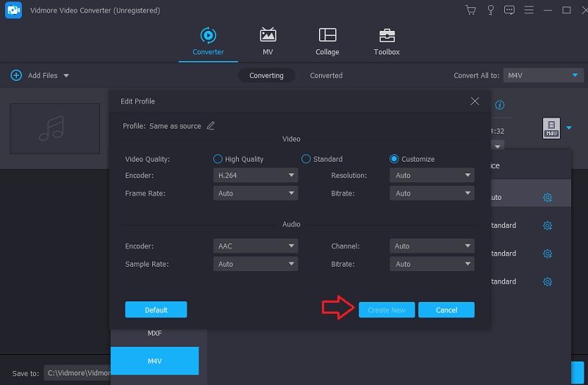Screen dimensions: 588x385
Task: Open the Resolution dropdown
Action: [x=432, y=176]
